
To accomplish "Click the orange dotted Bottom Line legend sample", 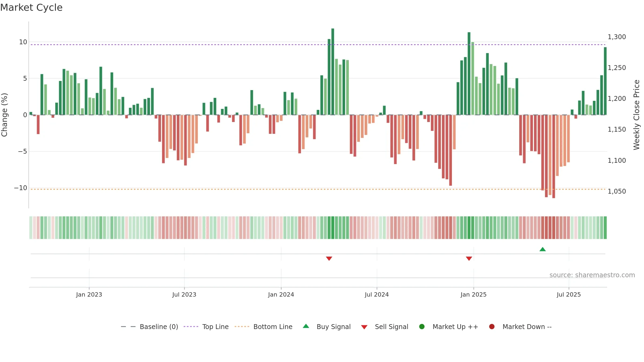I will 242,327.
